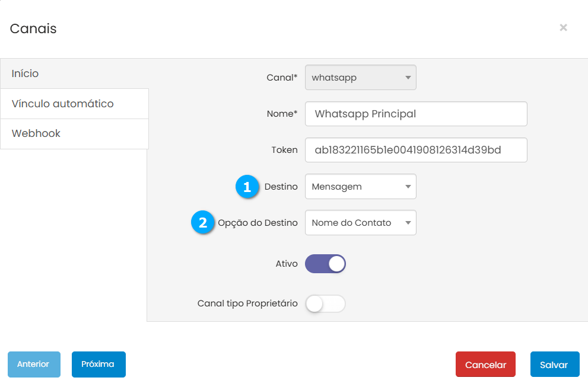Screen dimensions: 588x387
Task: Expand the Destino dropdown set to Mensagem
Action: point(360,187)
